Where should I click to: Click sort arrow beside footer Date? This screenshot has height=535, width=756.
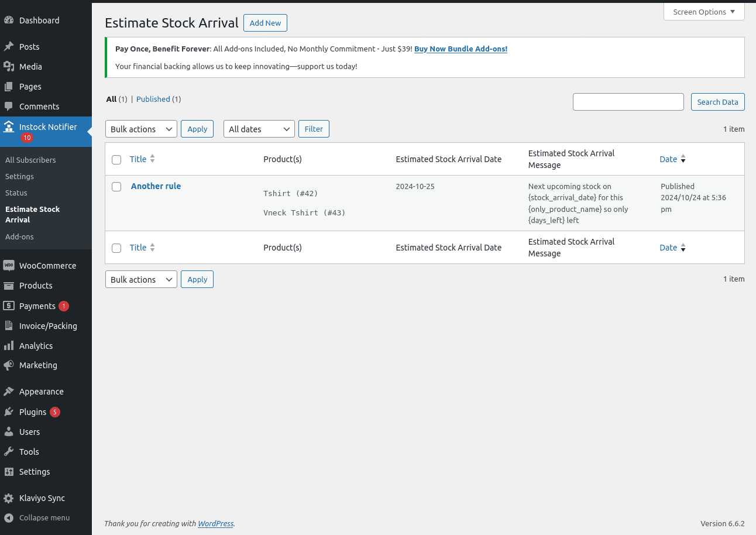683,248
